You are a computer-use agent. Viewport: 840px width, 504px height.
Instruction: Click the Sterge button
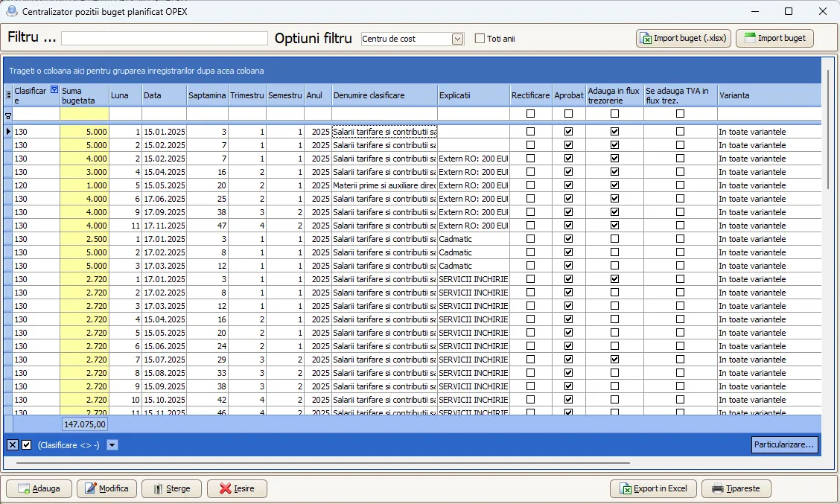(171, 488)
